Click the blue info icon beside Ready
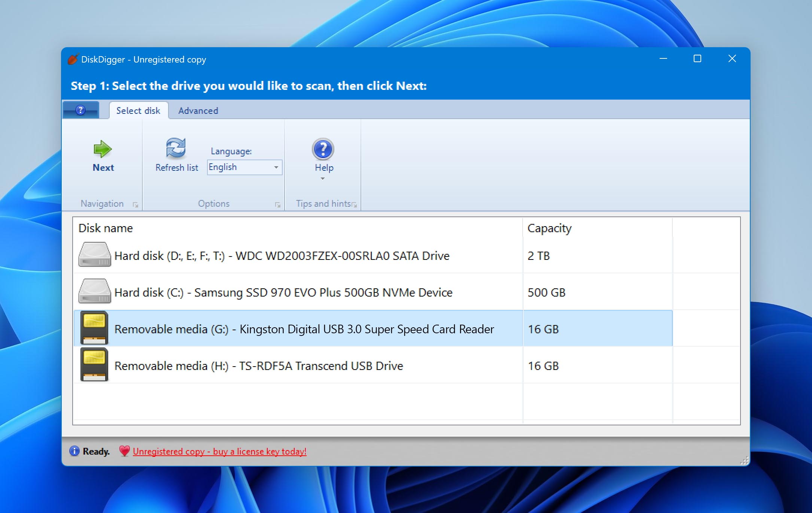 click(74, 451)
